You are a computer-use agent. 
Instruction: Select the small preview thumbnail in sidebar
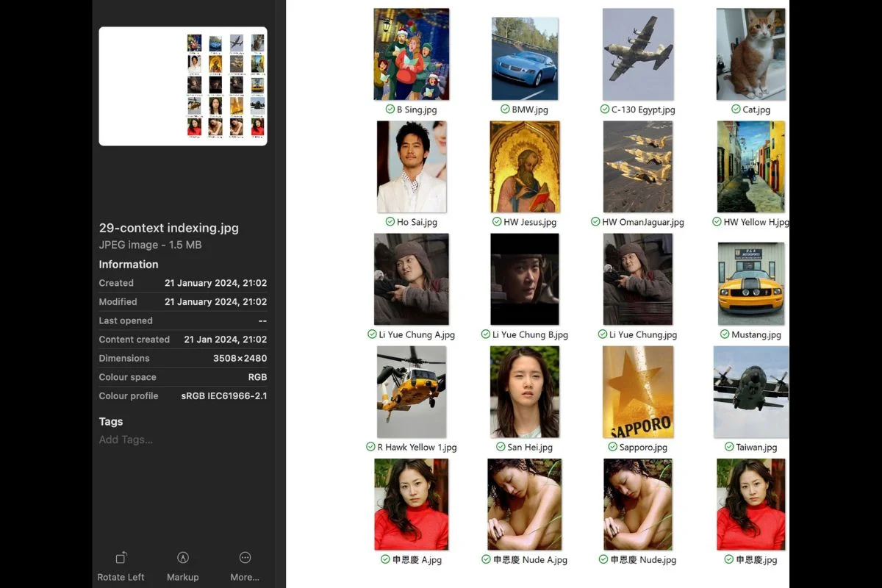183,86
